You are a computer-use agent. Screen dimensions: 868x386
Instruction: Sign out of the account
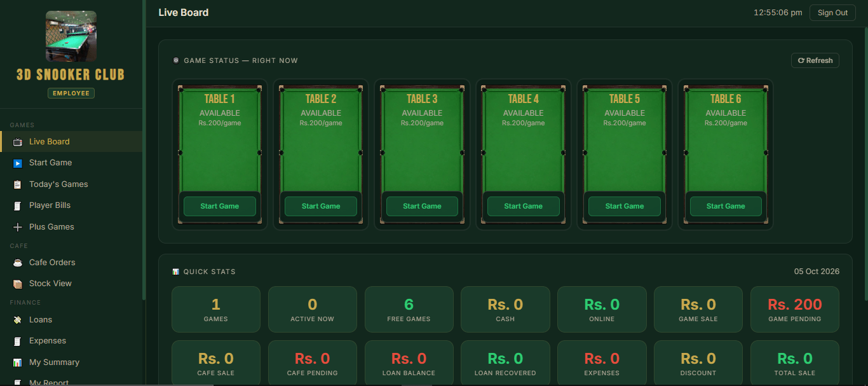pos(832,13)
